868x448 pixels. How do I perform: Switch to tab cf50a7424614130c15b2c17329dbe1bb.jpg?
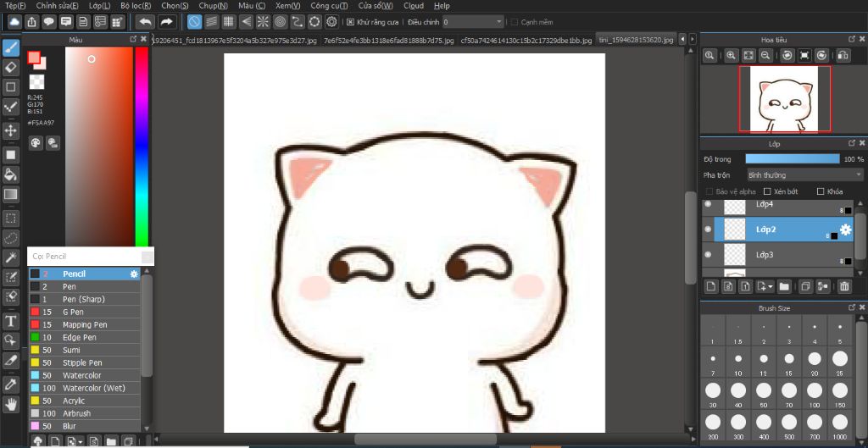tap(526, 41)
